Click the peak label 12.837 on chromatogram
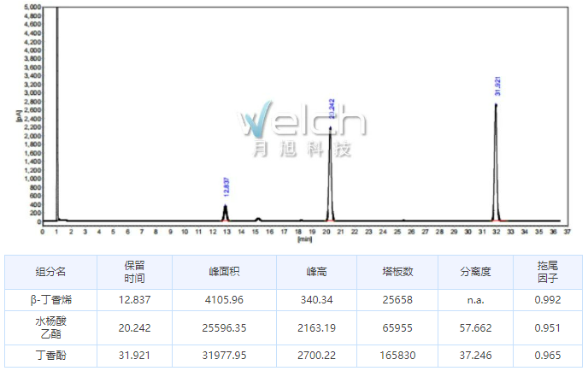Screen dimensions: 588x371 point(226,188)
